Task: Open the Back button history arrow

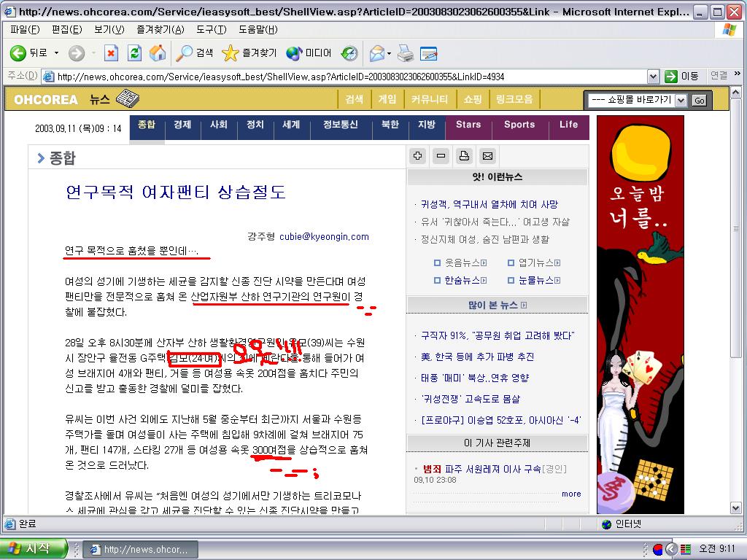Action: pos(57,52)
